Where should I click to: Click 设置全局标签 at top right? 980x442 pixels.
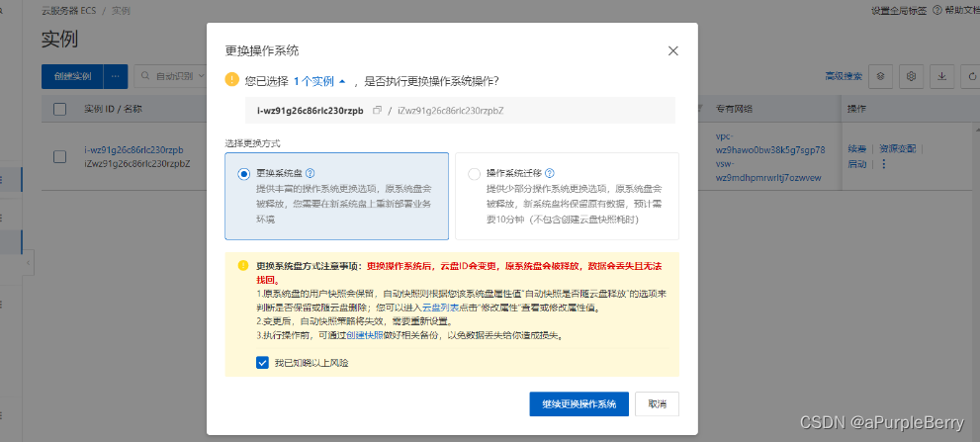tap(899, 10)
